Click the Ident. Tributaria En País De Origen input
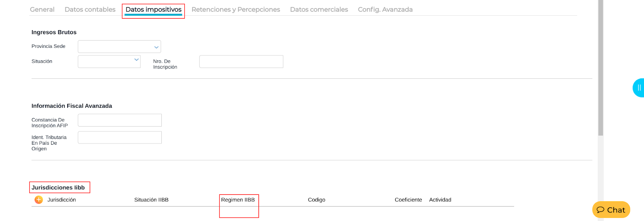This screenshot has width=644, height=221. (120, 137)
